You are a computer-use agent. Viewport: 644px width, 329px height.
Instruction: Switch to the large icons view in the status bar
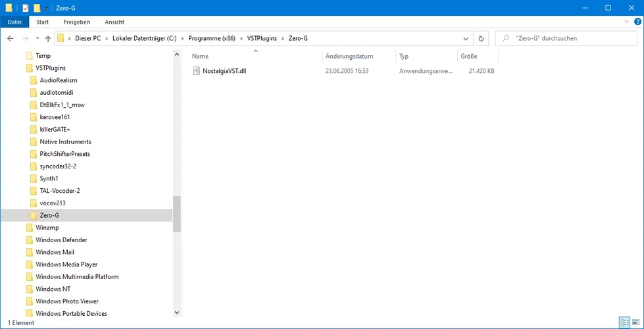point(635,322)
